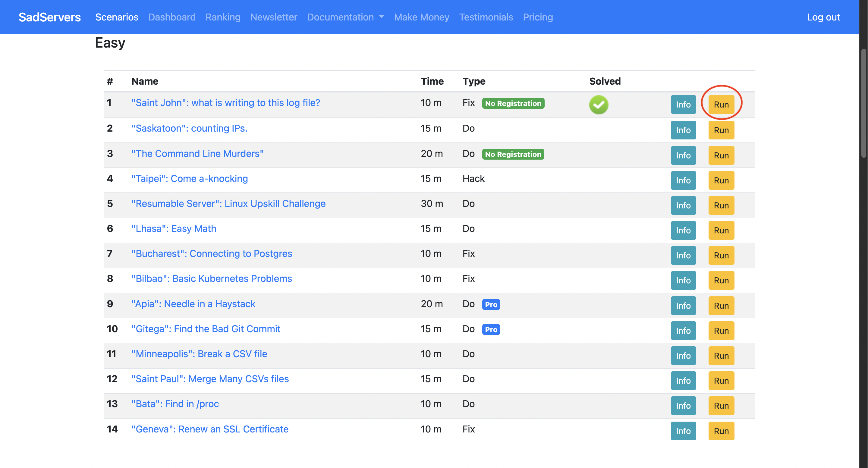Screen dimensions: 868x468
Task: Open "The Command Line Murders" scenario link
Action: point(197,154)
